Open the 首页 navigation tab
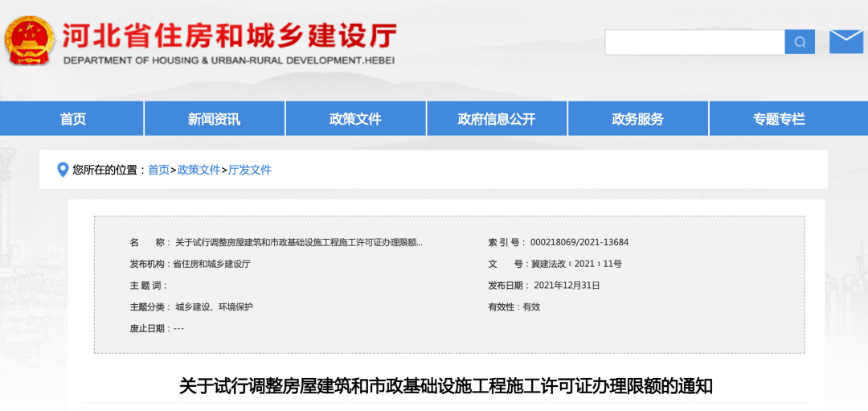 tap(72, 119)
